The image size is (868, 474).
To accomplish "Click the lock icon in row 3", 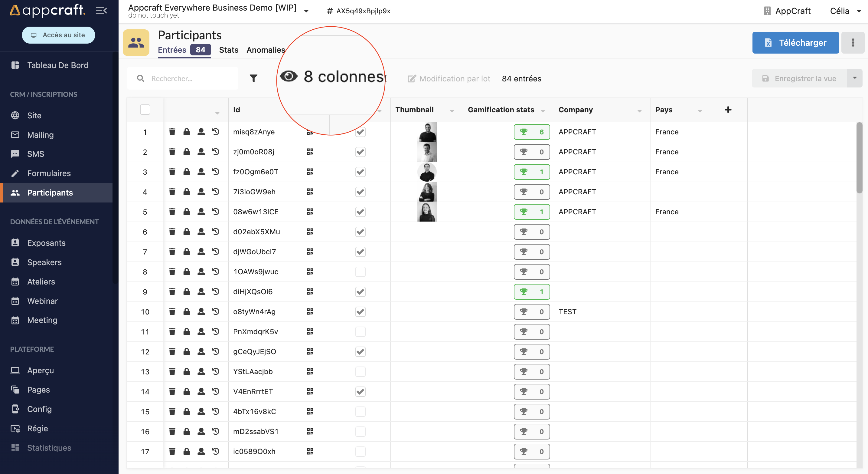I will pos(186,172).
